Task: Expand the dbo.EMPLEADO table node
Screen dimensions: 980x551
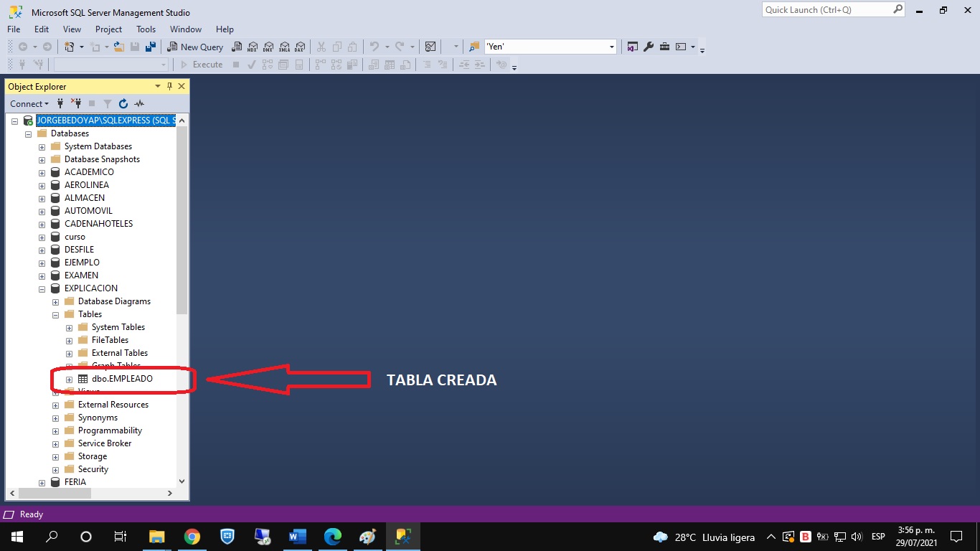Action: pyautogui.click(x=69, y=379)
